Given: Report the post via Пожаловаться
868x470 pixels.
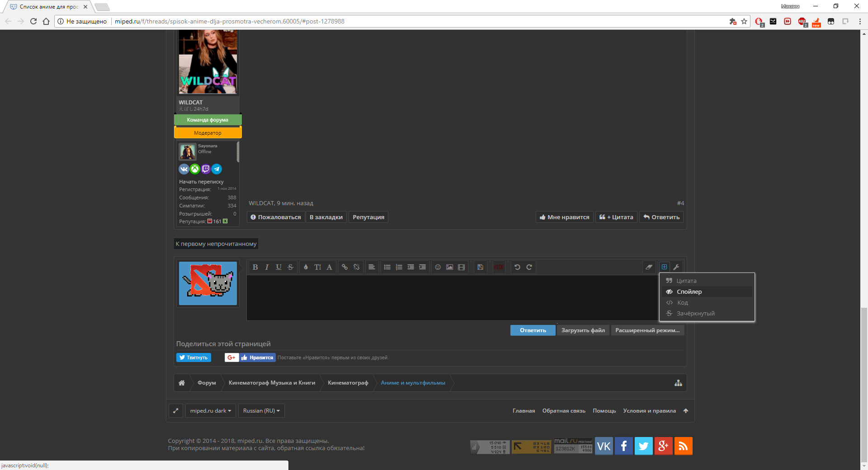Looking at the screenshot, I should tap(276, 217).
